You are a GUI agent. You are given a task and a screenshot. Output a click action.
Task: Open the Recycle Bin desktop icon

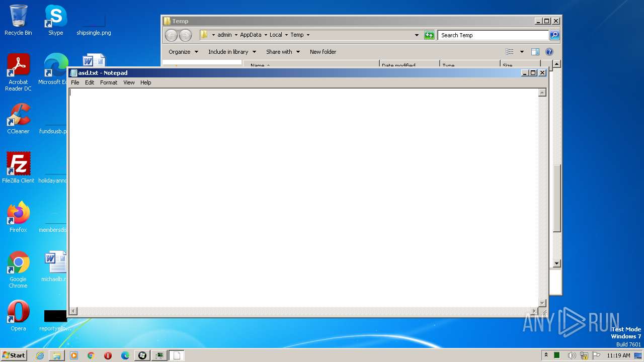click(x=18, y=20)
